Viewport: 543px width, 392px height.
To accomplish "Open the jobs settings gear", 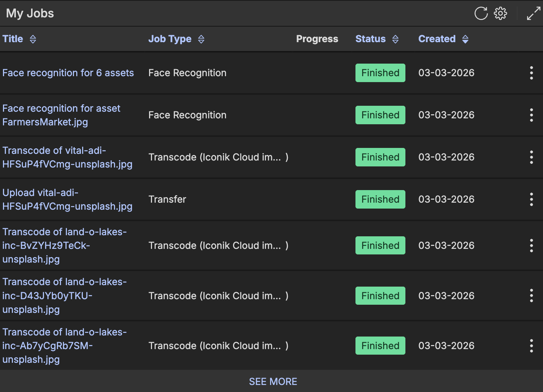I will (500, 14).
